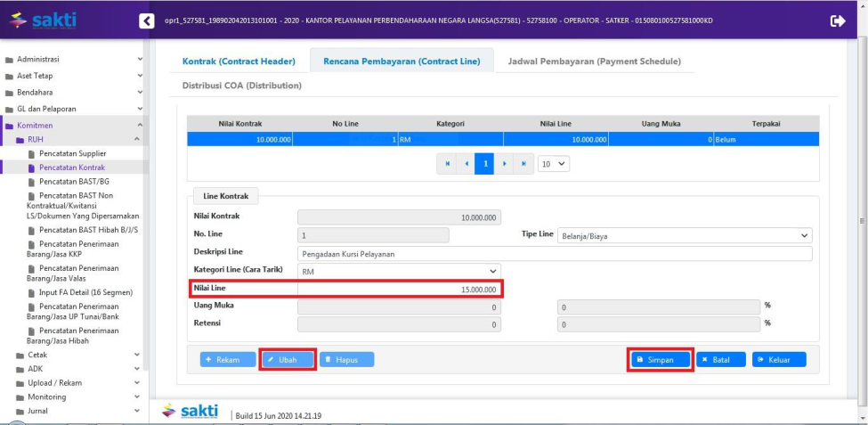Go to last page in pagination
This screenshot has height=425, width=868.
click(x=523, y=164)
